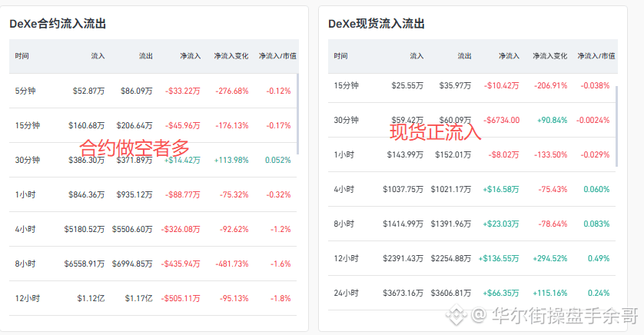Click the -133.50% change cell
The height and width of the screenshot is (335, 644).
[x=550, y=154]
